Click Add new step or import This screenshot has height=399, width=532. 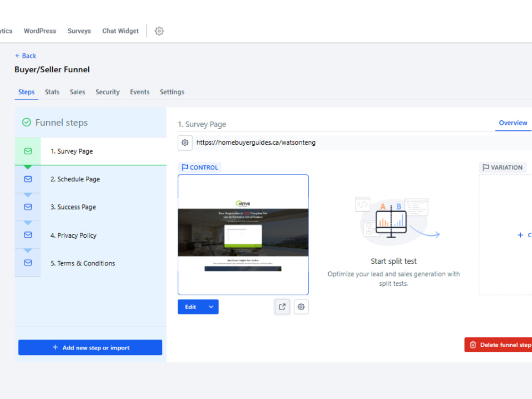90,347
